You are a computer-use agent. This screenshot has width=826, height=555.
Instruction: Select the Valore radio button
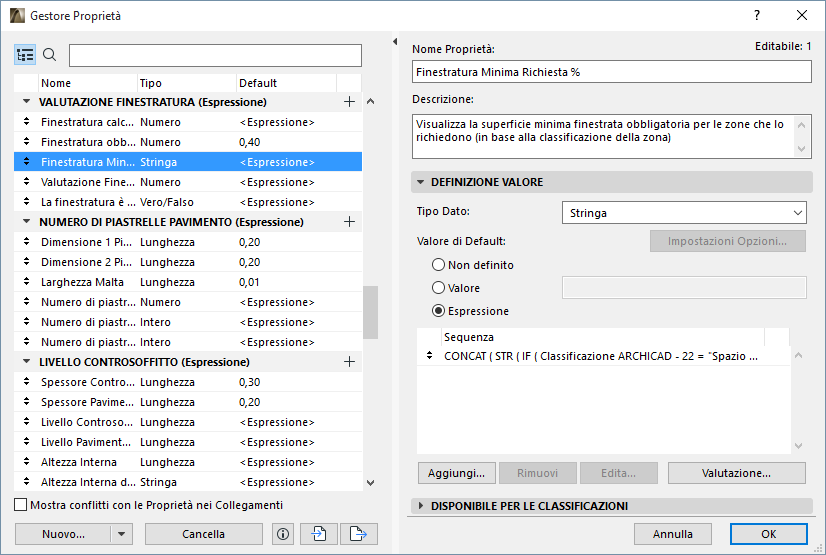(438, 288)
